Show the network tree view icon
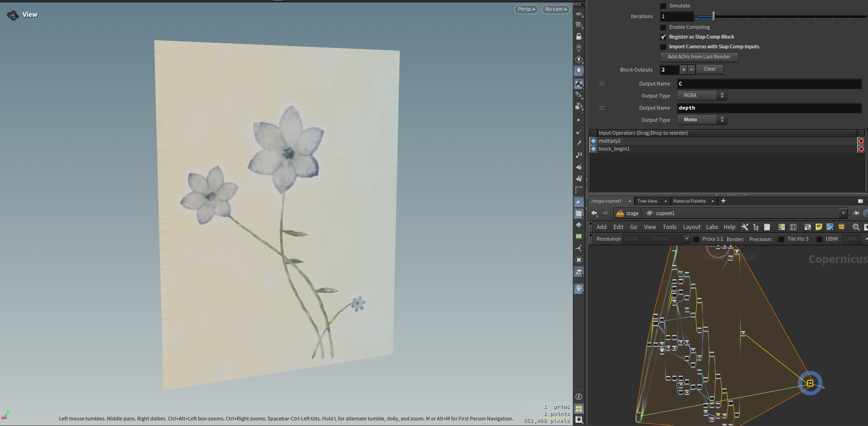The image size is (868, 426). click(x=756, y=227)
